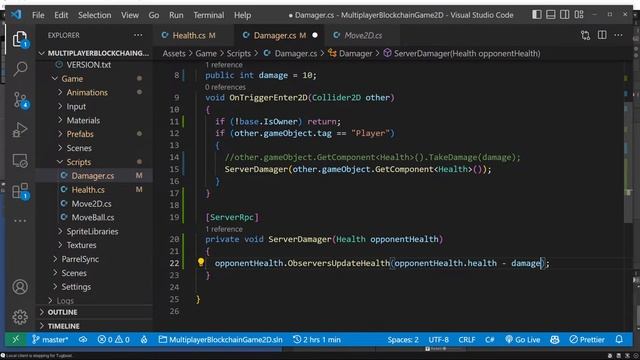Open Damager.cs in the explorer tree

(94, 176)
